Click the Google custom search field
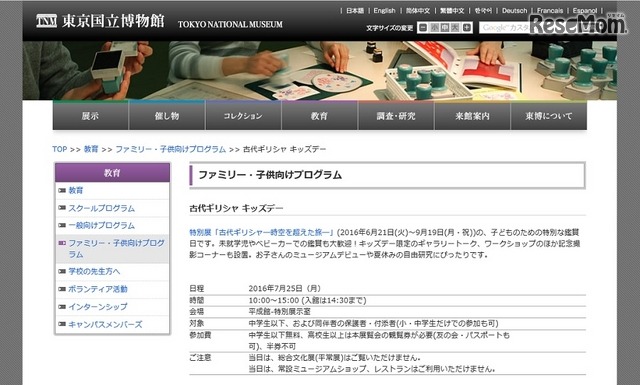Viewport: 640px width, 385px height. tap(506, 28)
